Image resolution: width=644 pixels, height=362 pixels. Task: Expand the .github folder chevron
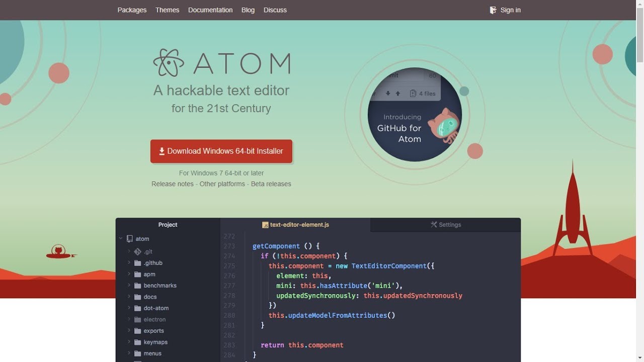pyautogui.click(x=129, y=263)
